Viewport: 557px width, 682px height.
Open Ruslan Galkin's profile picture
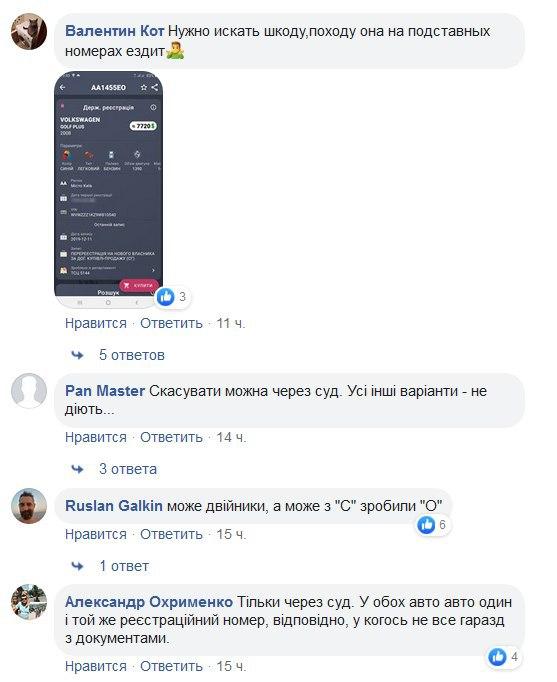(x=29, y=505)
